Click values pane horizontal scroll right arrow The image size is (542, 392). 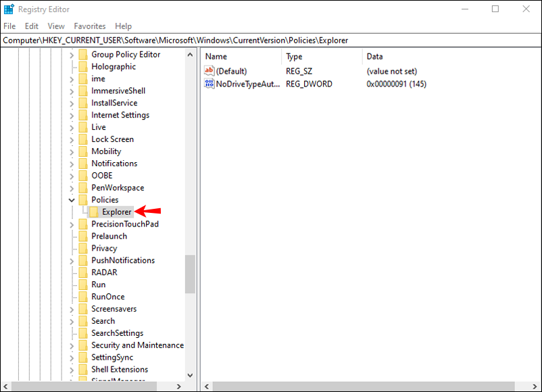(535, 387)
